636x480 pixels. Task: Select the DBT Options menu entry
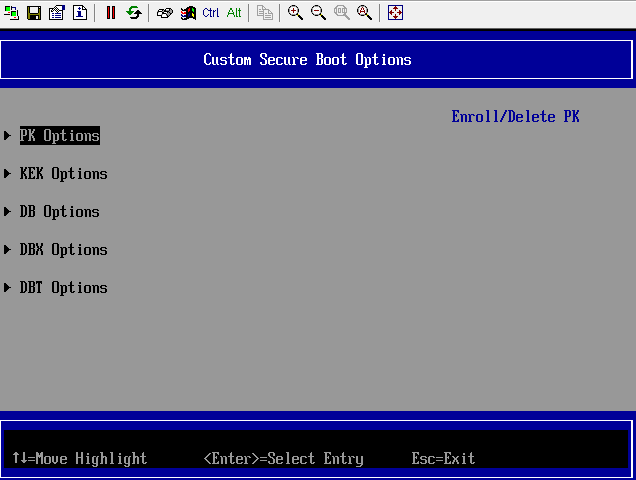63,288
